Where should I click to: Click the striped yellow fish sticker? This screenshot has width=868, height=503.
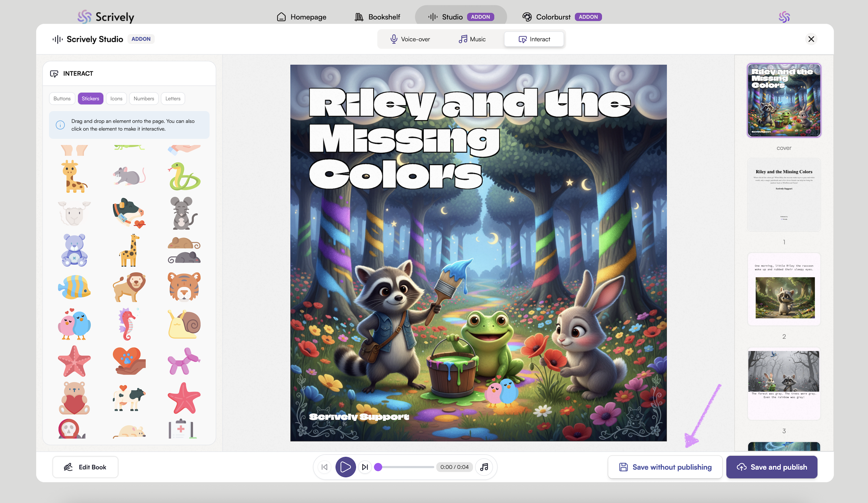click(74, 287)
